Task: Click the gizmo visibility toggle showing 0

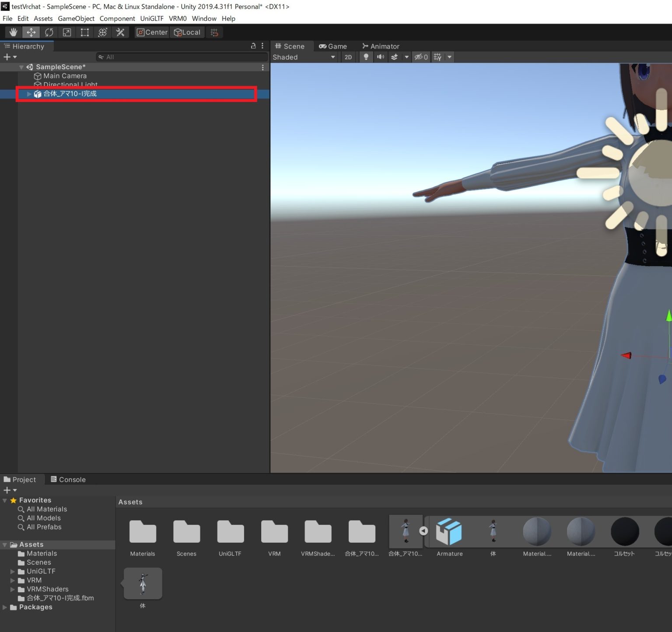Action: click(421, 57)
